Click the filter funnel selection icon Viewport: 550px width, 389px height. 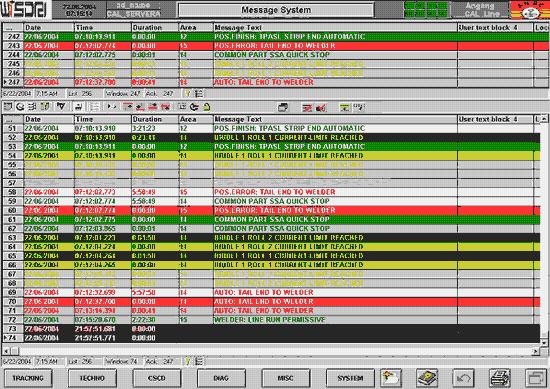61,106
